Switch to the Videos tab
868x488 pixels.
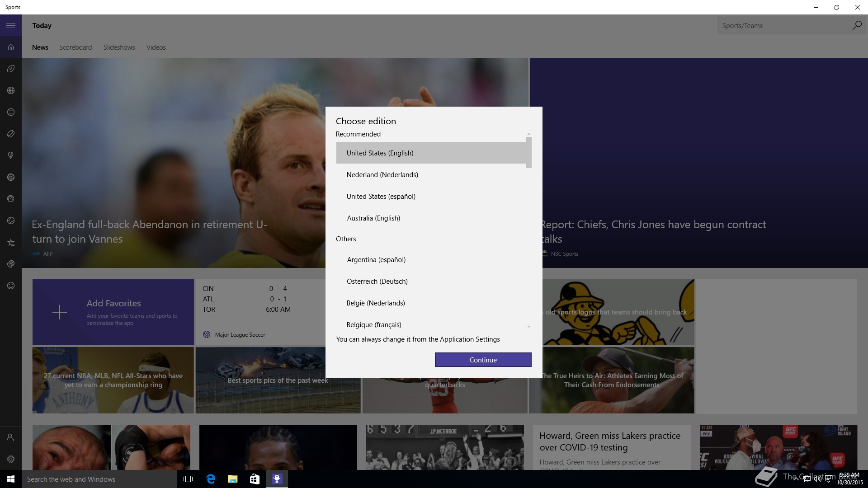pyautogui.click(x=156, y=47)
